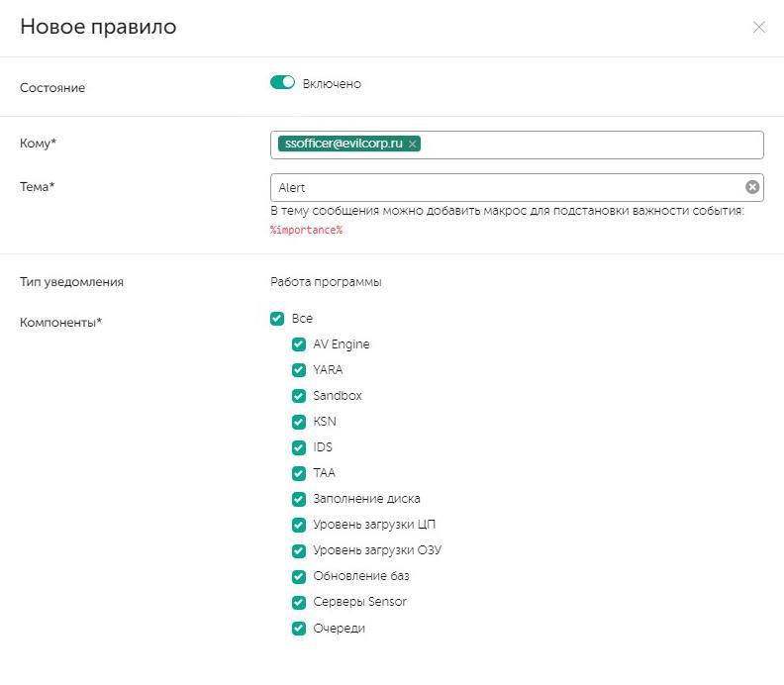Close the Новое правило dialog
784x685 pixels.
(x=759, y=28)
